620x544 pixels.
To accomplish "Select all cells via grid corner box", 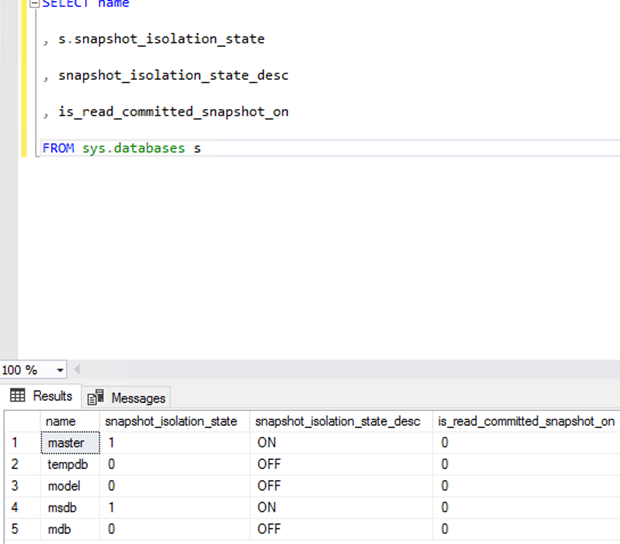I will (x=19, y=422).
